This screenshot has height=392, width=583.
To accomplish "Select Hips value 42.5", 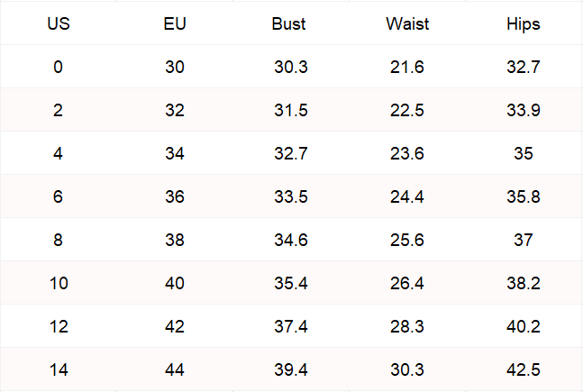I will point(524,369).
